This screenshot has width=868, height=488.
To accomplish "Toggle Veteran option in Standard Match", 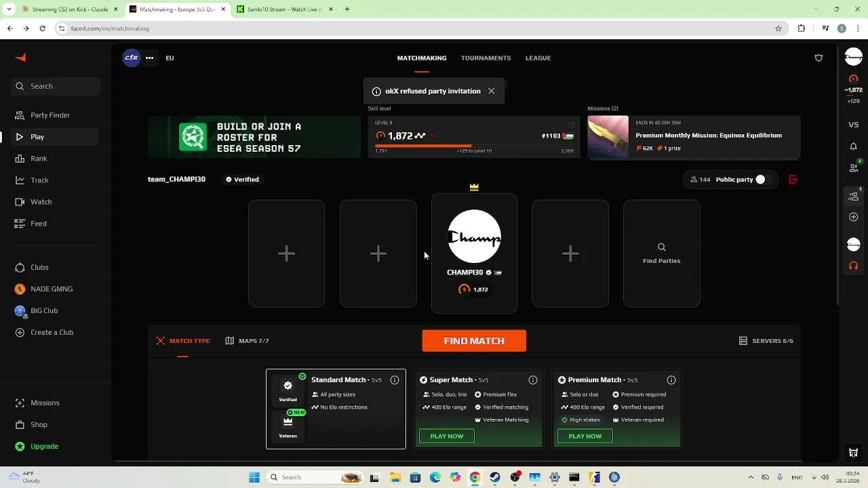I will coord(288,426).
